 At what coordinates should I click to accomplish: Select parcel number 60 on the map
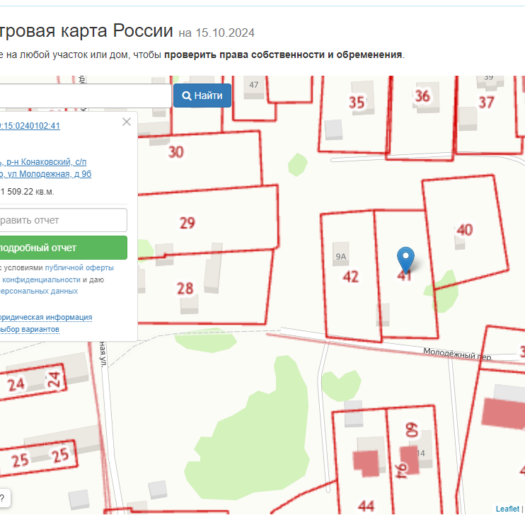click(x=412, y=430)
